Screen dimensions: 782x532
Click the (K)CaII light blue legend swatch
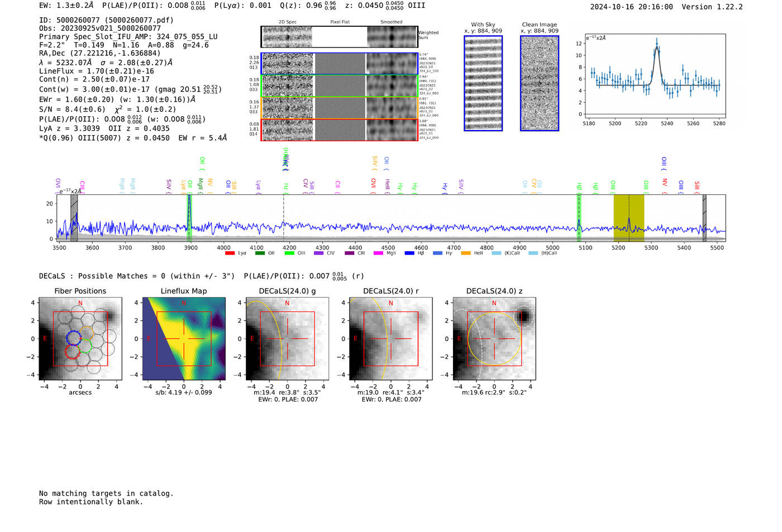pyautogui.click(x=497, y=253)
